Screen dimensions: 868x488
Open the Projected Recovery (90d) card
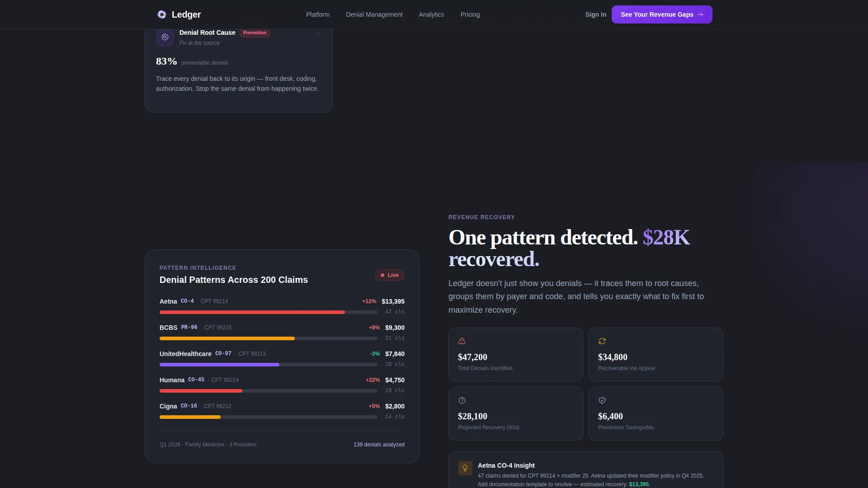click(515, 413)
